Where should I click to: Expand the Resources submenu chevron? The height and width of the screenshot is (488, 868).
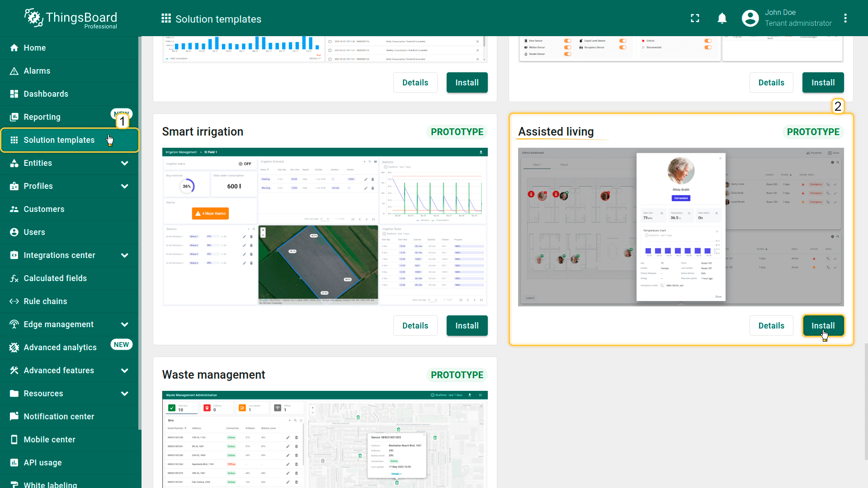(x=125, y=394)
